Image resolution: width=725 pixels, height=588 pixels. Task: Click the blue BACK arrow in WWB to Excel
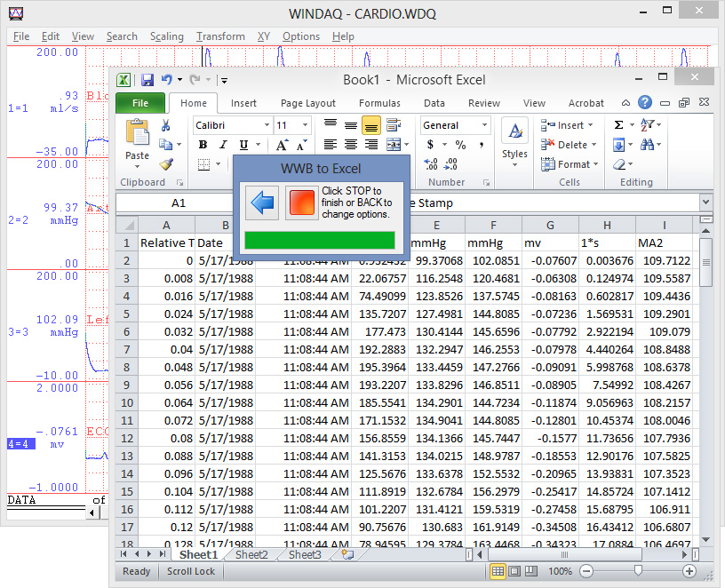point(262,203)
